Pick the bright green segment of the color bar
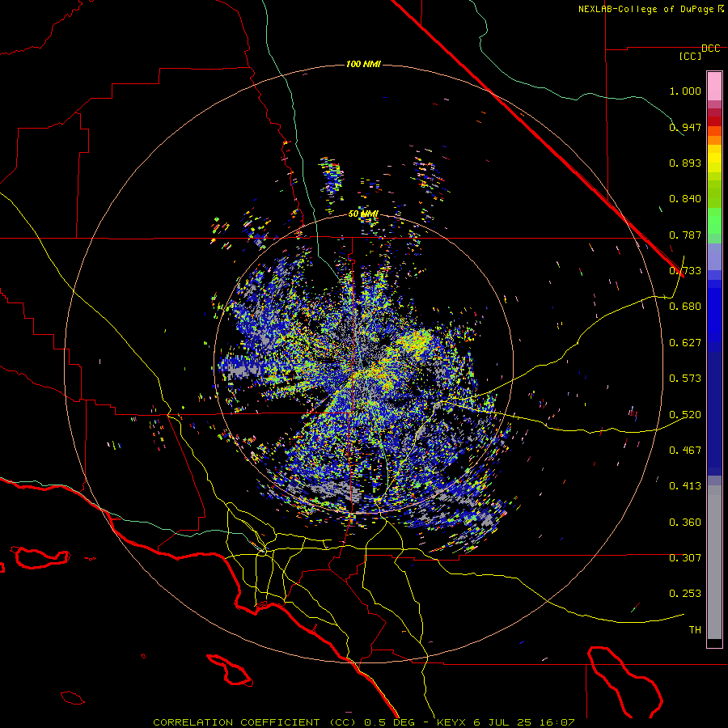The height and width of the screenshot is (728, 728). (x=714, y=219)
